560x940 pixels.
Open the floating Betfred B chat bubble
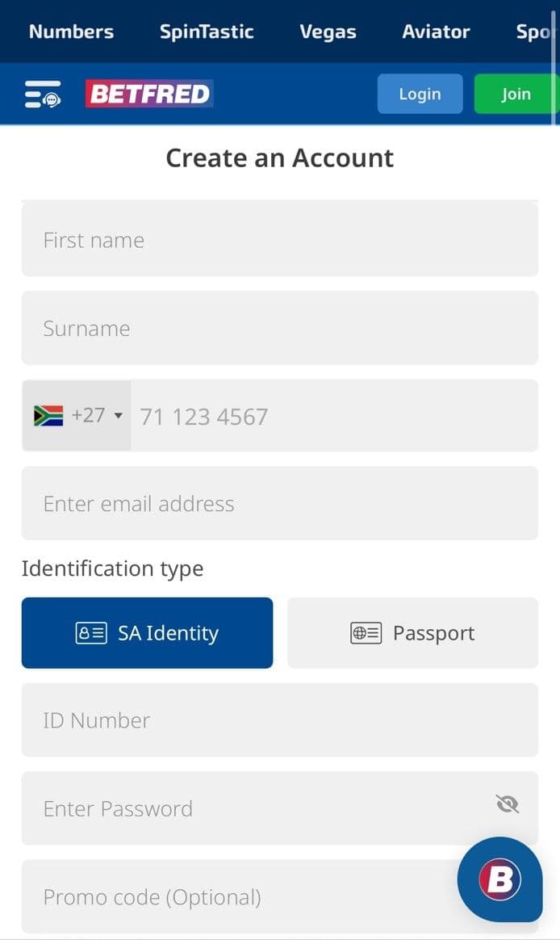coord(499,879)
